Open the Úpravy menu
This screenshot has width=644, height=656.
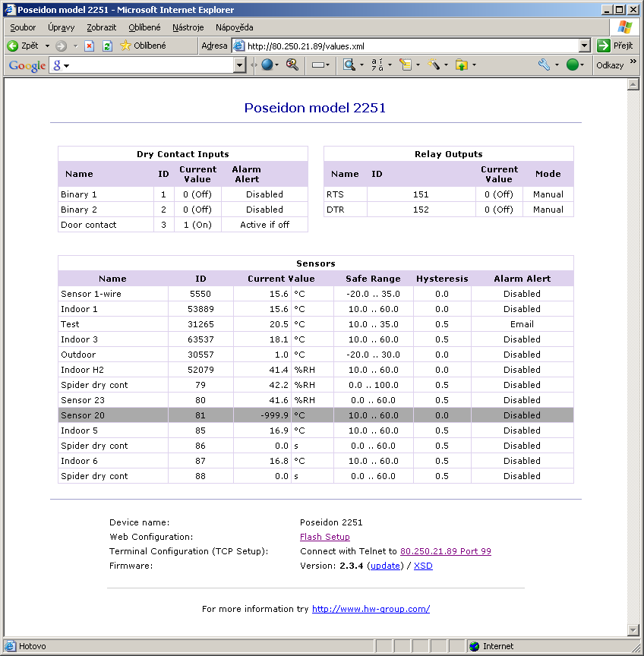(61, 27)
